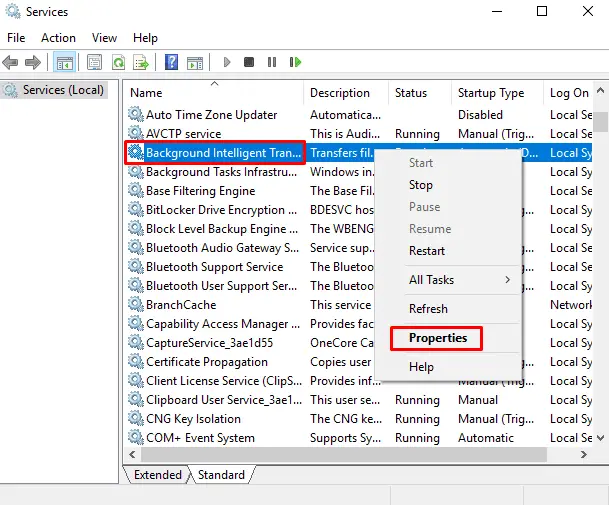
Task: Sort by the Log On column header
Action: 568,93
